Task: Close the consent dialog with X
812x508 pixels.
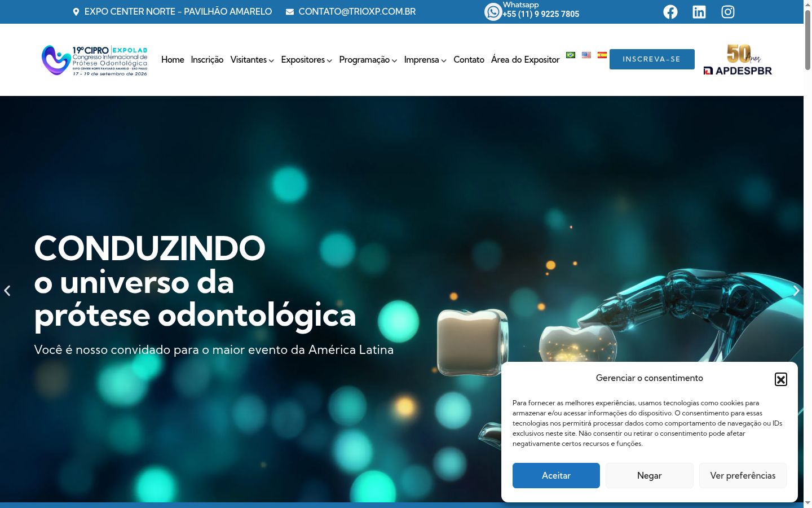Action: [781, 379]
